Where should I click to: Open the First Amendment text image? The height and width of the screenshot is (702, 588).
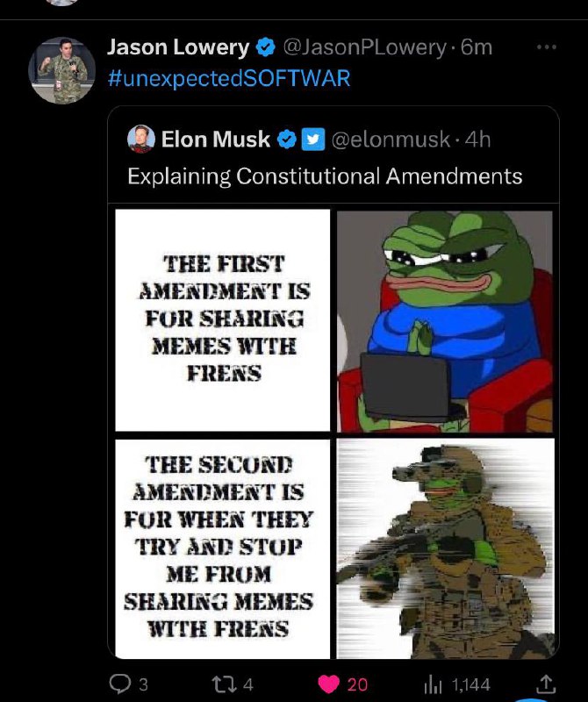223,319
